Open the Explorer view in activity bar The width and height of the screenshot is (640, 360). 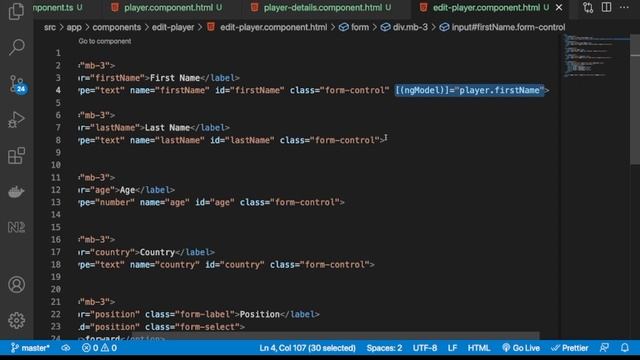click(16, 11)
